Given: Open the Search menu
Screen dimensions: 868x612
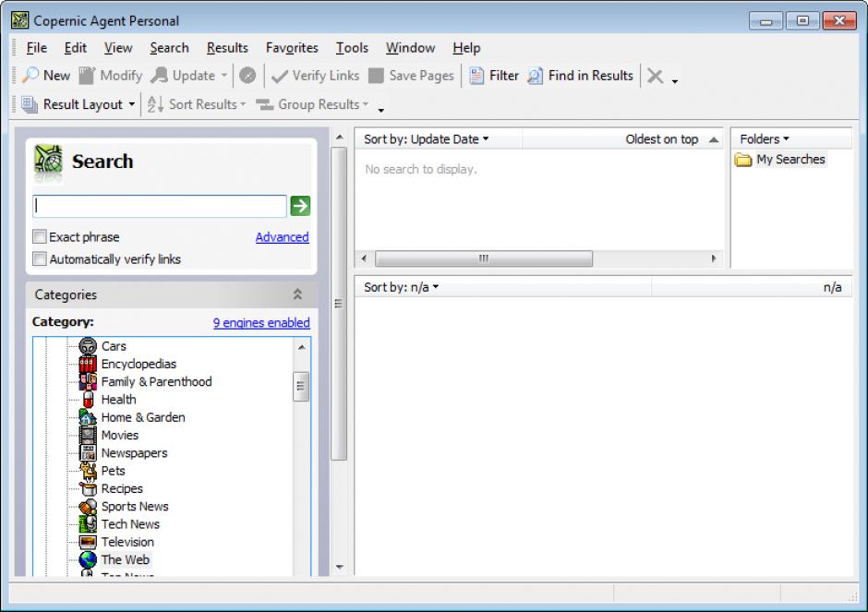Looking at the screenshot, I should (169, 48).
